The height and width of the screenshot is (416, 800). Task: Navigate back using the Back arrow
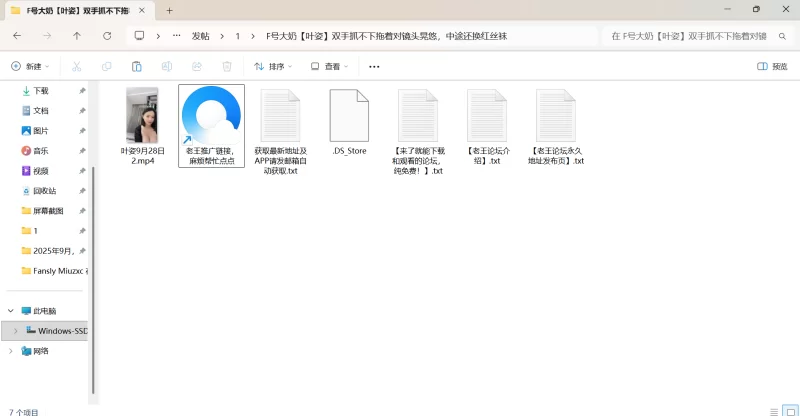coord(17,35)
